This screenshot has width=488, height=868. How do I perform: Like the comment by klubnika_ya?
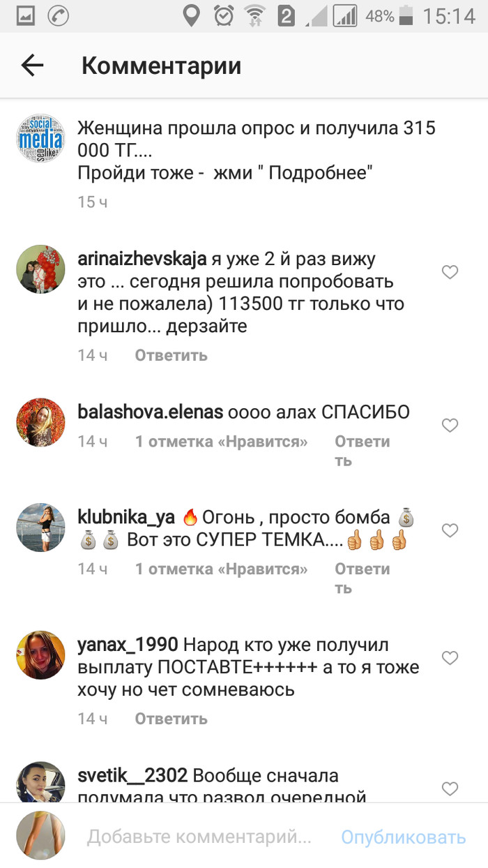pos(450,531)
